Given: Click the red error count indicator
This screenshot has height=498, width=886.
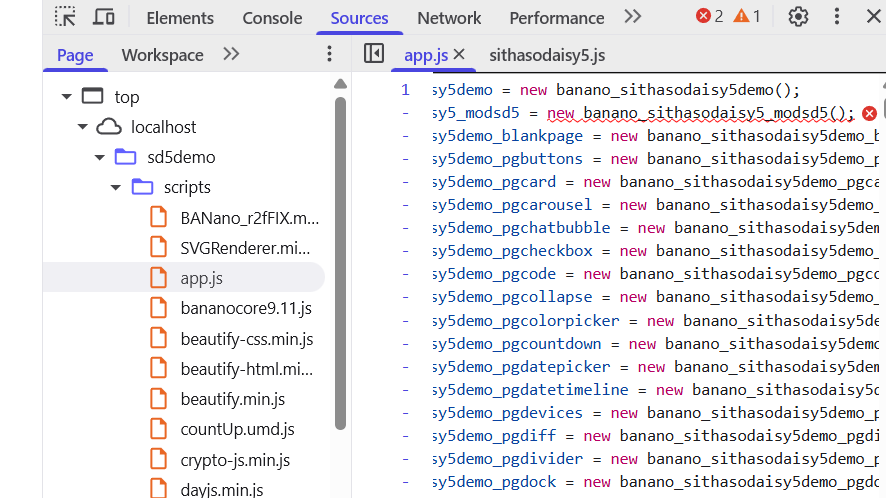Looking at the screenshot, I should (709, 16).
